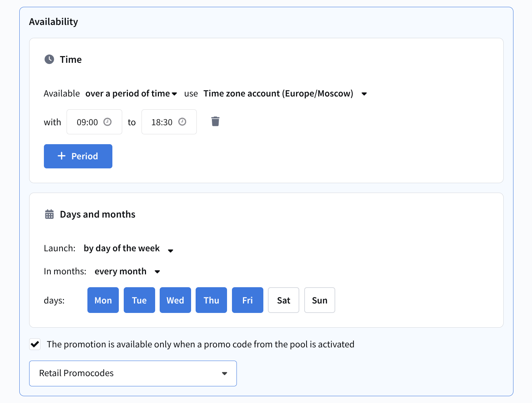Enable Sun day toggle
The width and height of the screenshot is (532, 403).
319,300
